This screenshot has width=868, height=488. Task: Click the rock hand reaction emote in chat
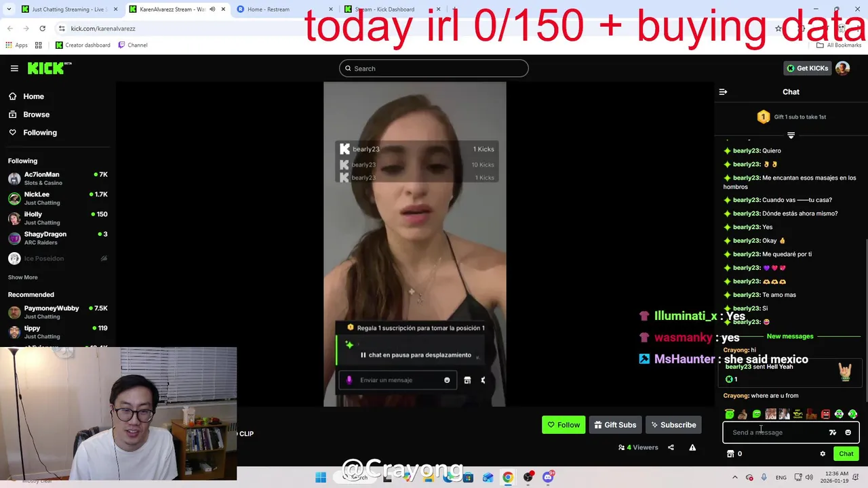[845, 371]
